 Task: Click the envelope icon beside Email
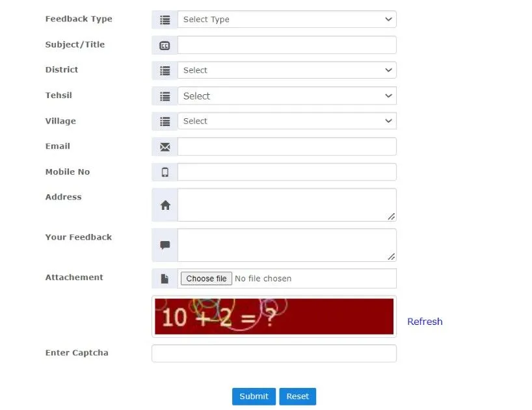pyautogui.click(x=165, y=147)
